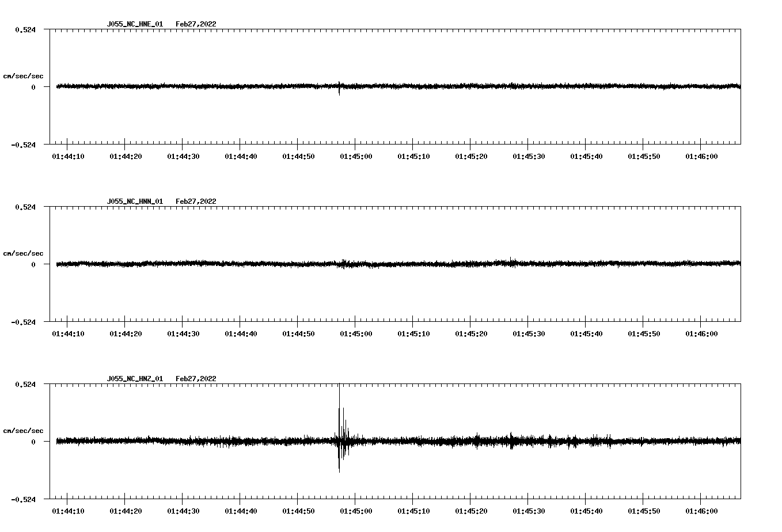Click the 0.524 upper limit on HNN axis

click(x=25, y=207)
